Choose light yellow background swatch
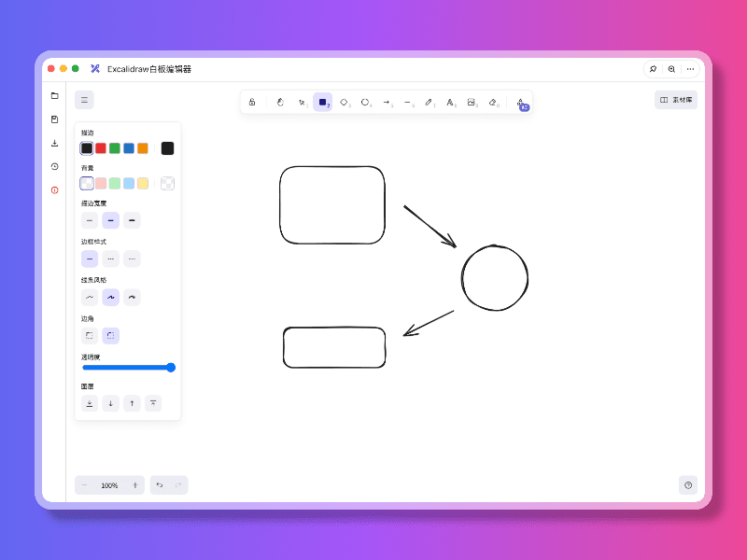The height and width of the screenshot is (560, 747). tap(143, 183)
